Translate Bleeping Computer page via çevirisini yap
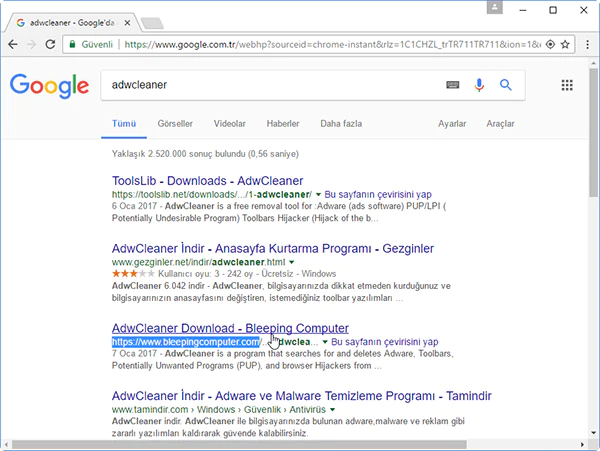The width and height of the screenshot is (600, 451). point(385,342)
